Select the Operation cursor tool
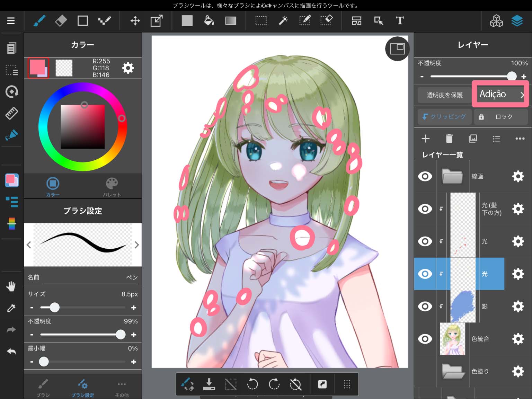Screen dimensions: 532x399 (x=379, y=21)
